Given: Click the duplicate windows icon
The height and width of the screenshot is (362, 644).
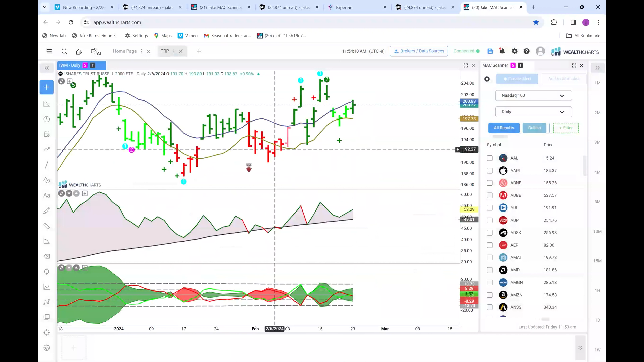Looking at the screenshot, I should coord(79,51).
